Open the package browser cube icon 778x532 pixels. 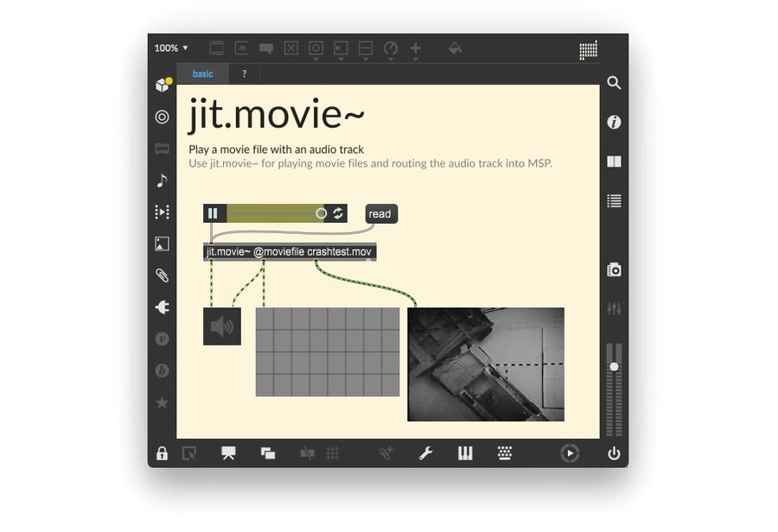tap(163, 85)
